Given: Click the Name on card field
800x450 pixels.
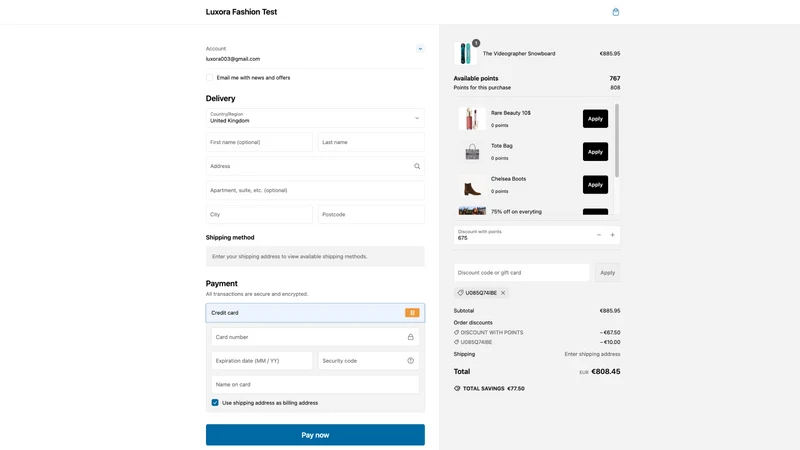Looking at the screenshot, I should point(315,384).
